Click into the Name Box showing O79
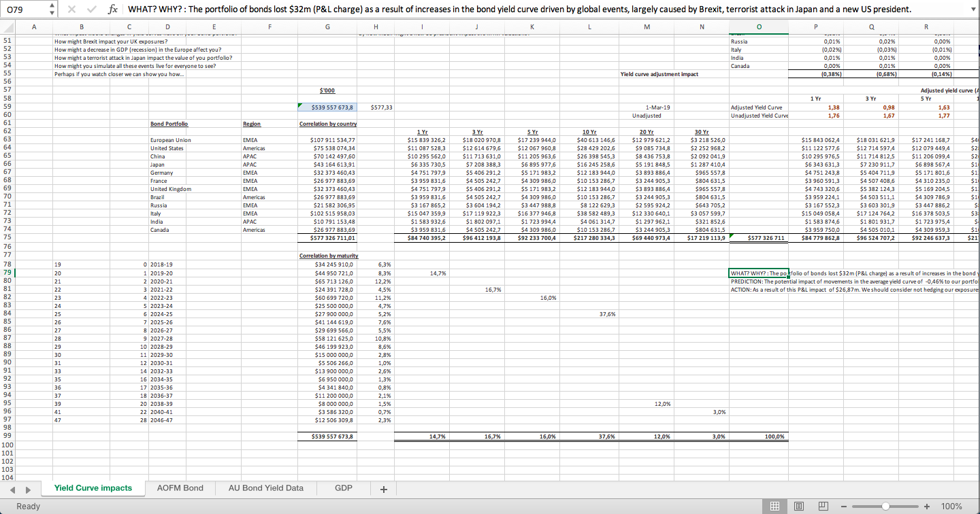This screenshot has height=514, width=980. click(x=24, y=10)
